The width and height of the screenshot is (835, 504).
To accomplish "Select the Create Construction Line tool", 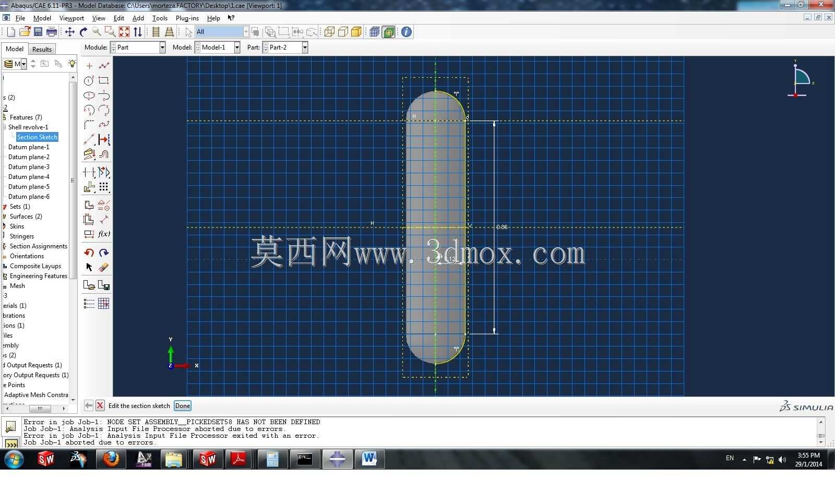I will tap(89, 139).
